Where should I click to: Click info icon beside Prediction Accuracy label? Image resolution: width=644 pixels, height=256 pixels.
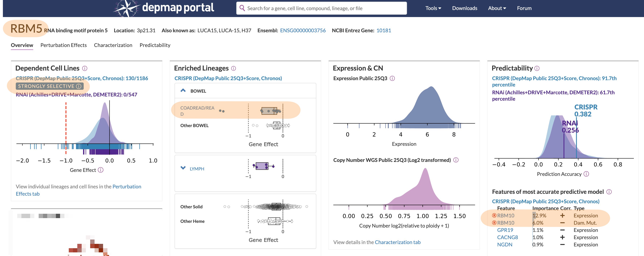[x=586, y=174]
